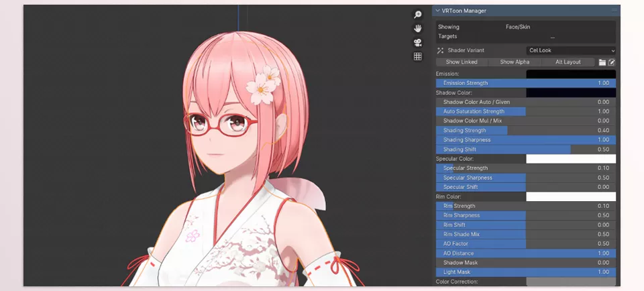Click the folder icon beside Alt Layout
The image size is (644, 291).
click(602, 62)
